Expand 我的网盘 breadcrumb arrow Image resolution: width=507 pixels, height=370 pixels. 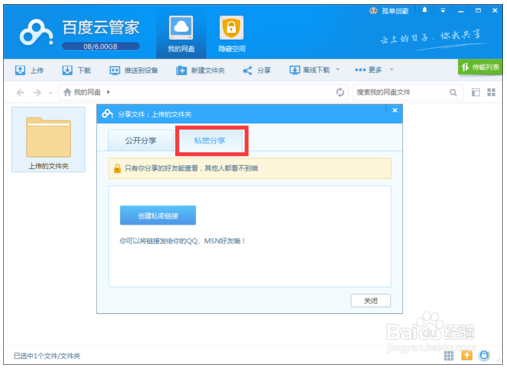[108, 92]
